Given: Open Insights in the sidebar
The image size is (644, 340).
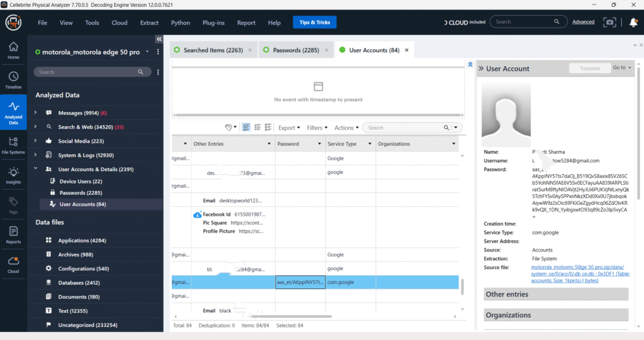Looking at the screenshot, I should [x=13, y=175].
